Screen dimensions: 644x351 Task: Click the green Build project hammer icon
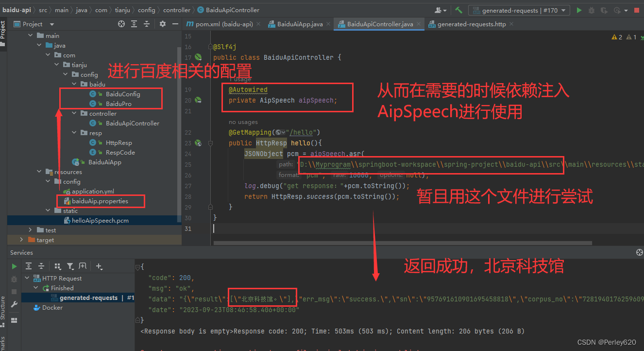[x=458, y=10]
